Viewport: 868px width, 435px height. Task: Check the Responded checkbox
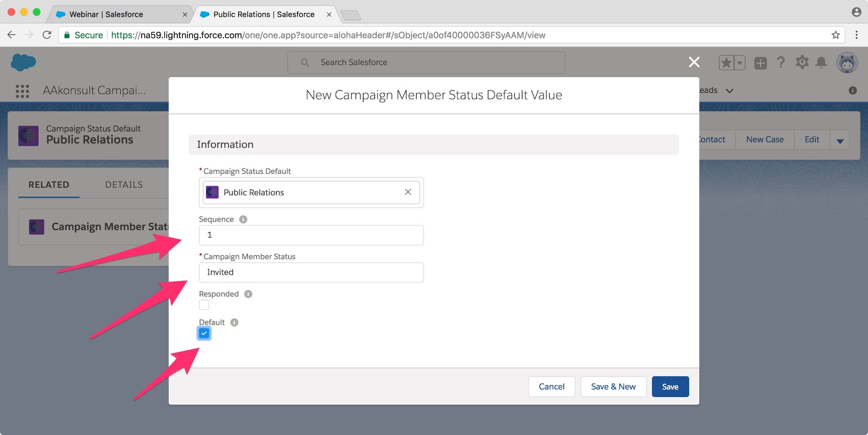coord(204,305)
